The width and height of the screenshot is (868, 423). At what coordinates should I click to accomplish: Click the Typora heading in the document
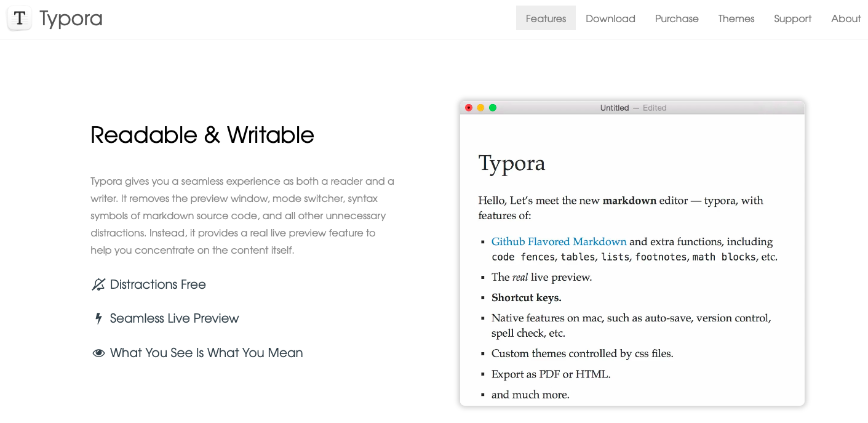[x=512, y=163]
